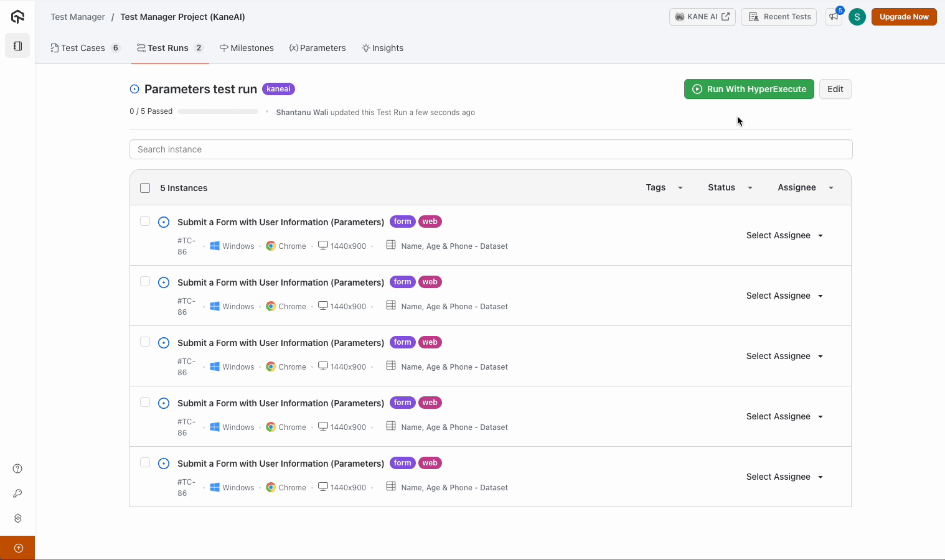The width and height of the screenshot is (945, 560).
Task: Check the select all 5 Instances checkbox
Action: [x=145, y=188]
